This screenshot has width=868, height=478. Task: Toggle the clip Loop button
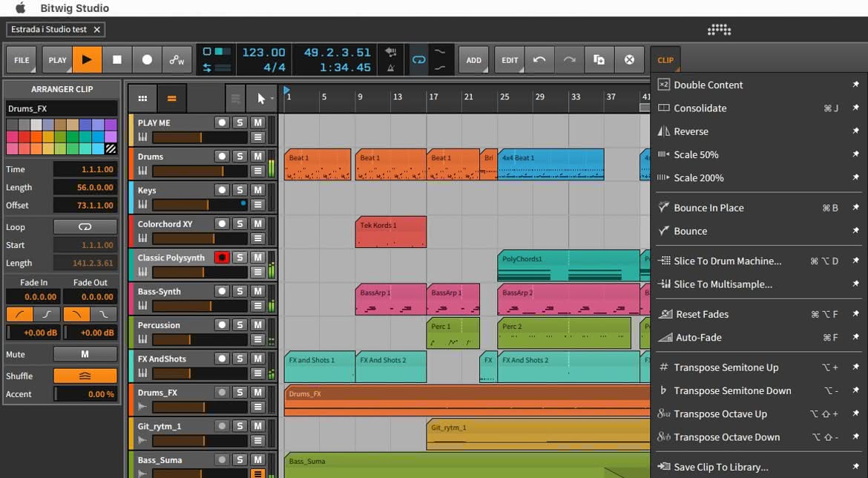(x=85, y=226)
